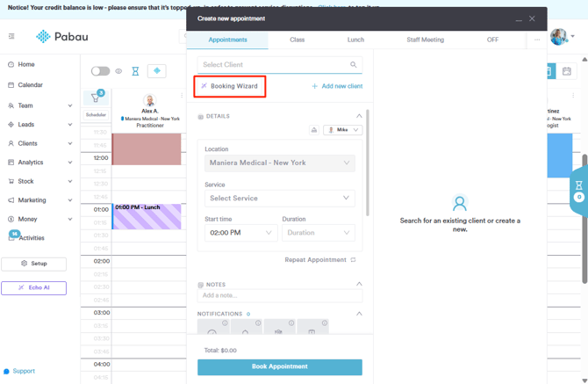Click the Add new client link

pyautogui.click(x=337, y=86)
